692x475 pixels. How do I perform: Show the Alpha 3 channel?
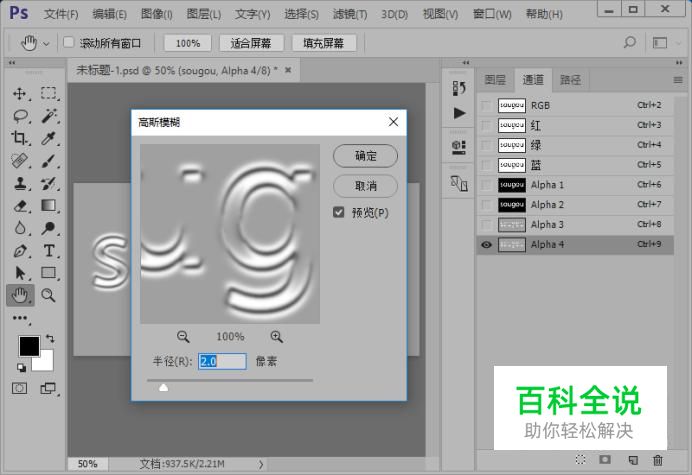click(x=486, y=225)
